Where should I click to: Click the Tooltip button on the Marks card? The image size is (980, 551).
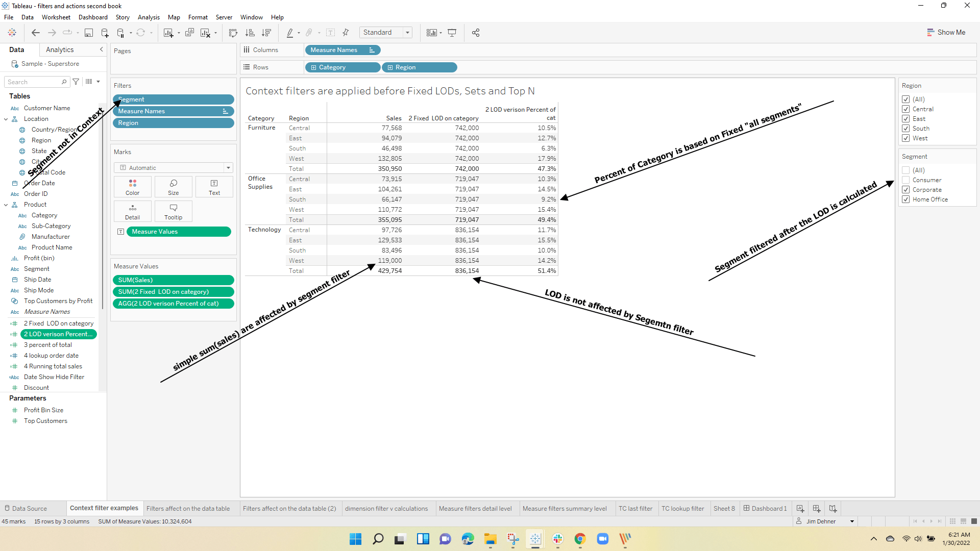(x=173, y=211)
